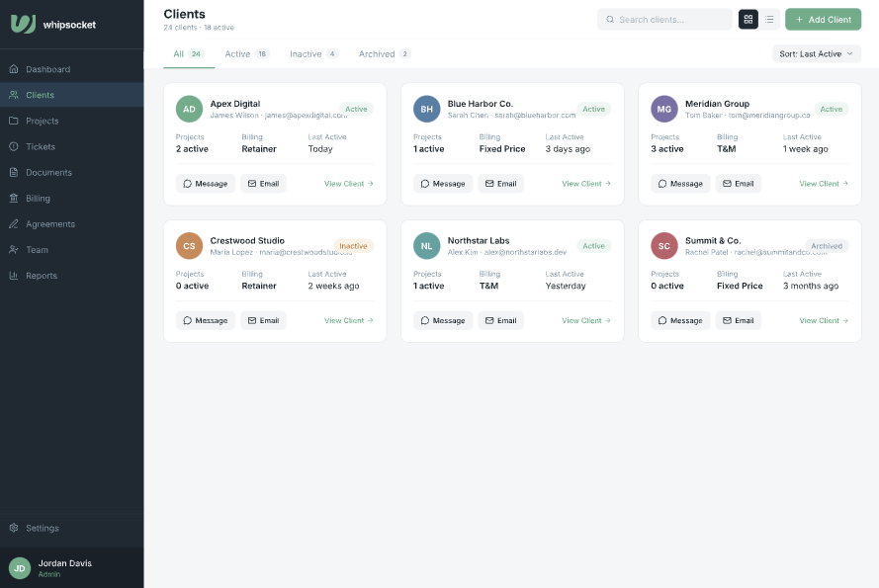Image resolution: width=879 pixels, height=588 pixels.
Task: Click the Add Client button
Action: pyautogui.click(x=823, y=19)
